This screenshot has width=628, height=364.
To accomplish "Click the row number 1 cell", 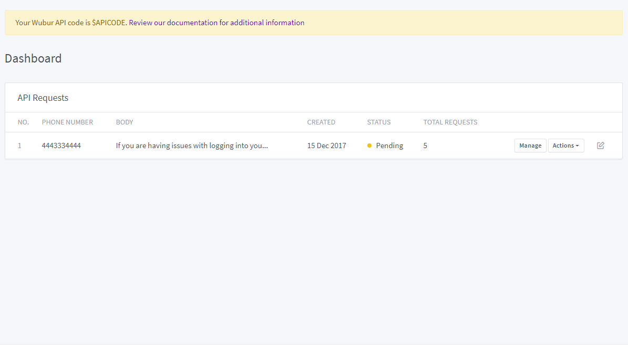I will click(x=19, y=146).
